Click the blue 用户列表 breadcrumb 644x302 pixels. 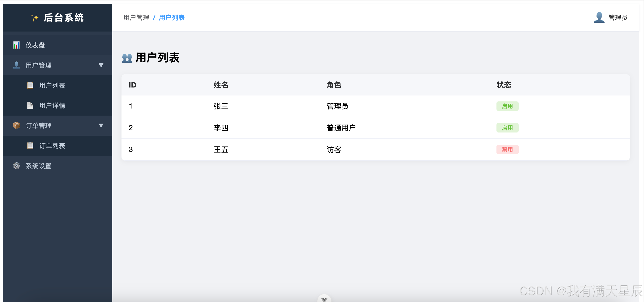pyautogui.click(x=172, y=18)
